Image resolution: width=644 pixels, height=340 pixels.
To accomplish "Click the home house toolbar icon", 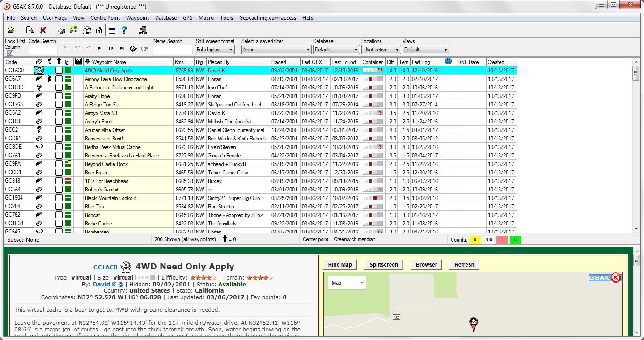I will coord(99,30).
